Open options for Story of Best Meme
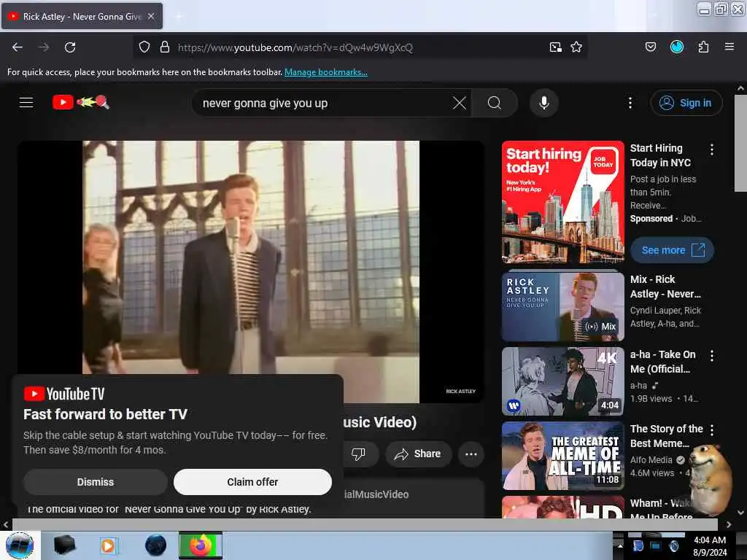 point(712,430)
